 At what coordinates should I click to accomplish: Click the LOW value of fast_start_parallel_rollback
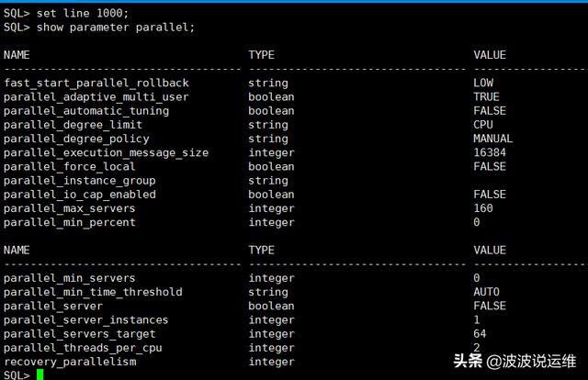[483, 83]
